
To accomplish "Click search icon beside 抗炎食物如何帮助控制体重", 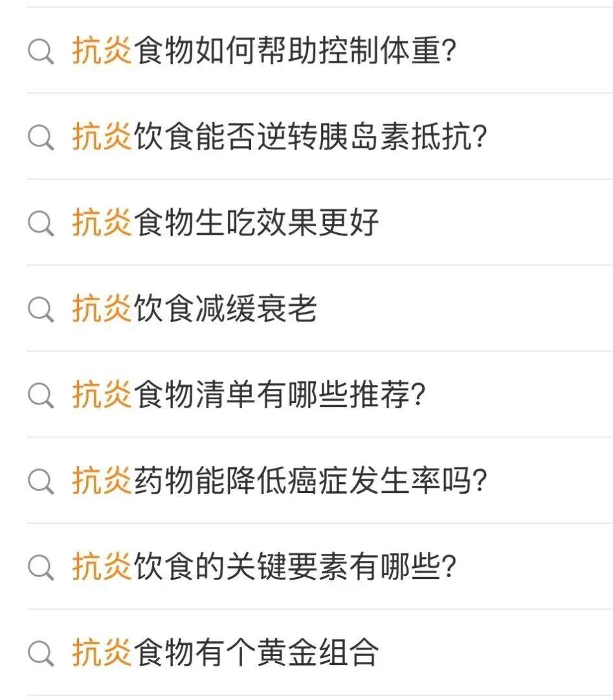I will [x=41, y=51].
